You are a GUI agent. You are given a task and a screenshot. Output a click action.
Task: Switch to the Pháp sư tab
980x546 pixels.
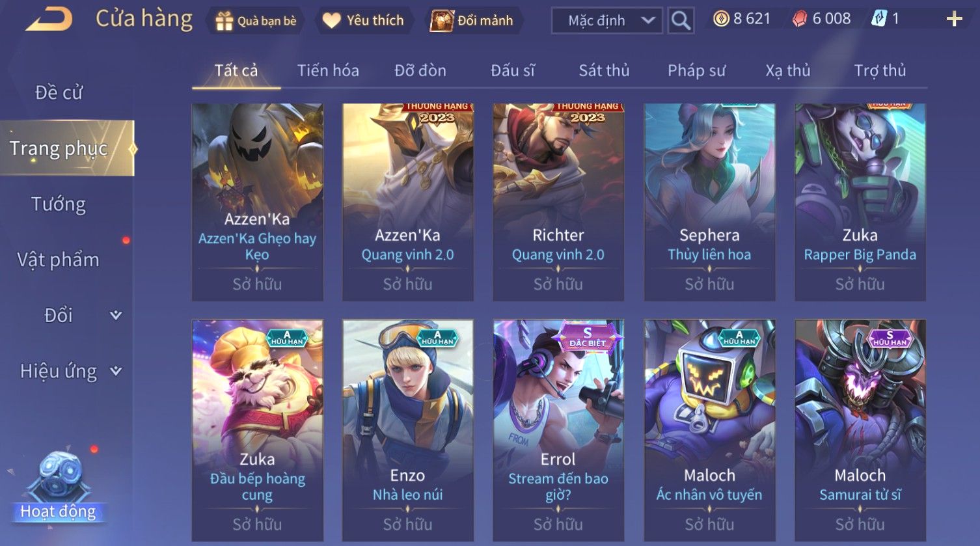point(696,70)
